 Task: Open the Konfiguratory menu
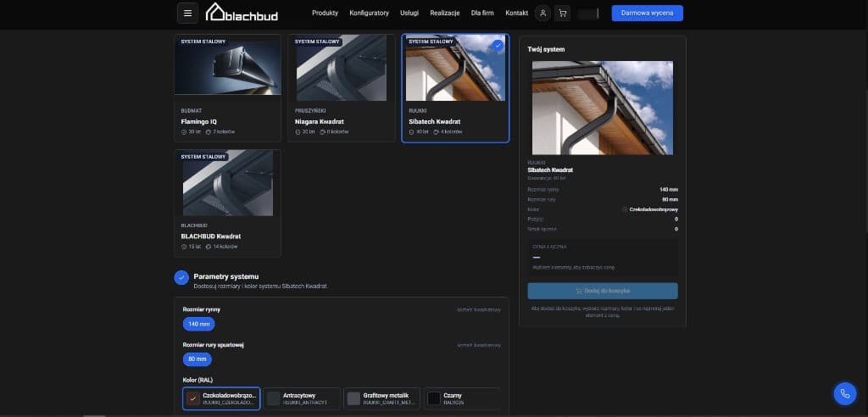[370, 14]
